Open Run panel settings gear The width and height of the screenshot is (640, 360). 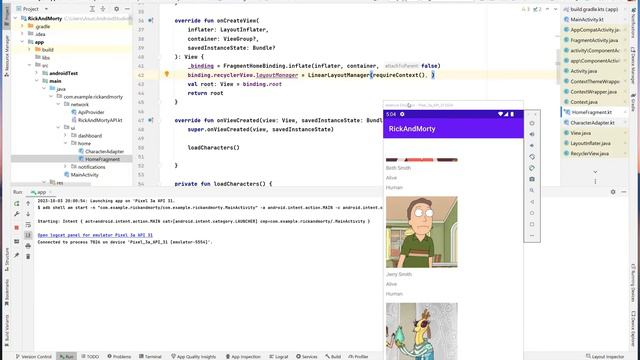click(613, 192)
